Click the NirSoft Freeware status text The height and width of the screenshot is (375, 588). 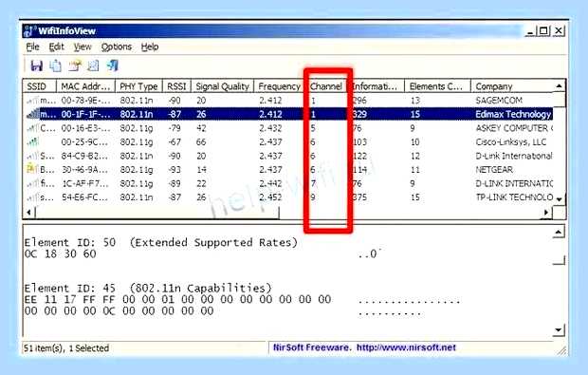(x=312, y=347)
